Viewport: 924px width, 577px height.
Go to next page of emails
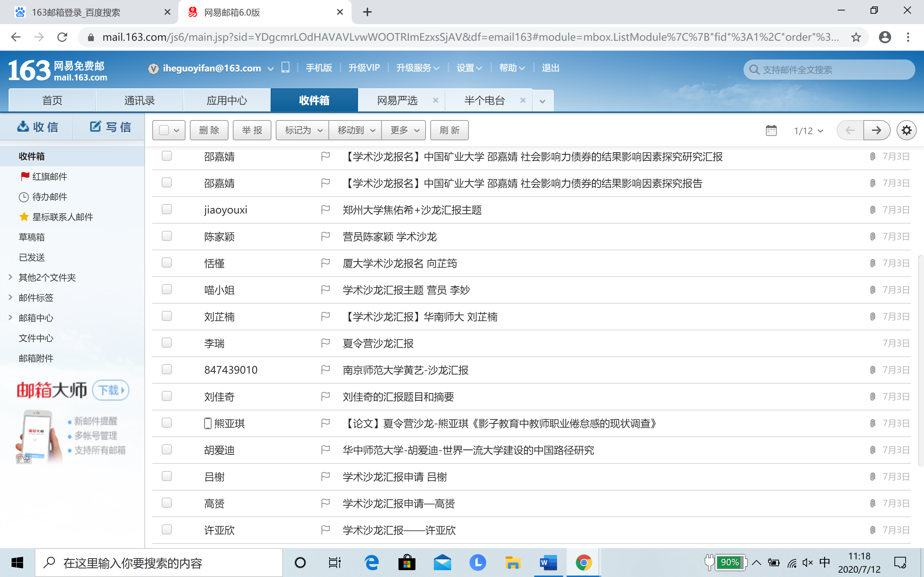coord(876,131)
